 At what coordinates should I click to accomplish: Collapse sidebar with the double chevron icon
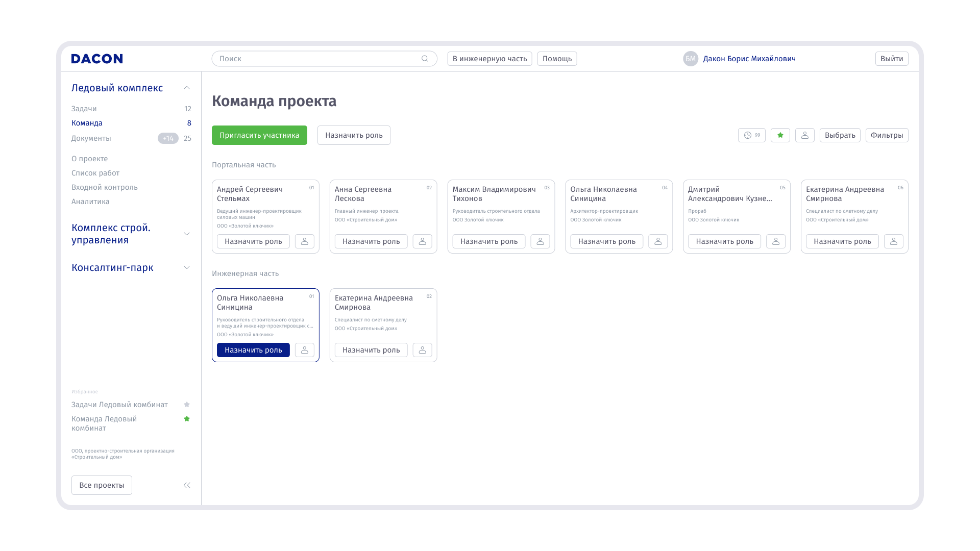(x=187, y=485)
